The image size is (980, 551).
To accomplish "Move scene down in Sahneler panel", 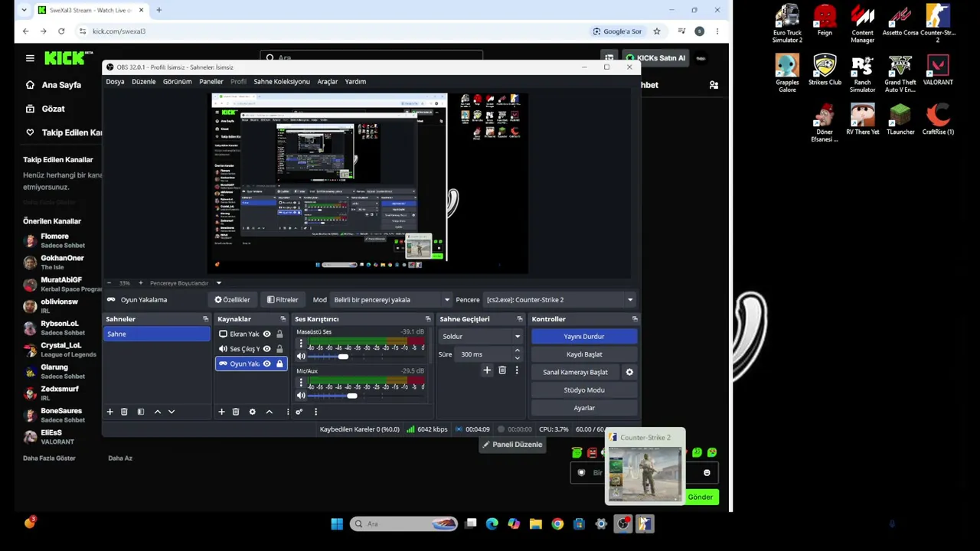I will tap(171, 412).
